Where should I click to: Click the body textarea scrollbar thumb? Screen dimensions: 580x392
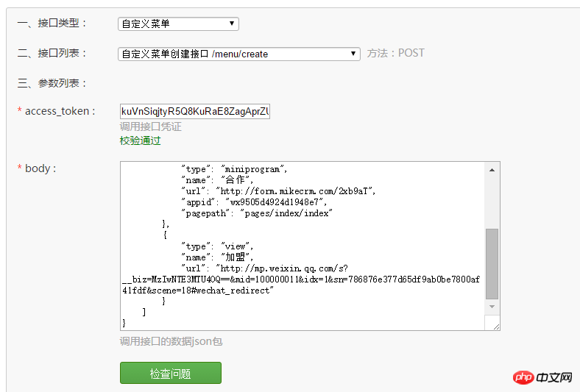click(492, 263)
